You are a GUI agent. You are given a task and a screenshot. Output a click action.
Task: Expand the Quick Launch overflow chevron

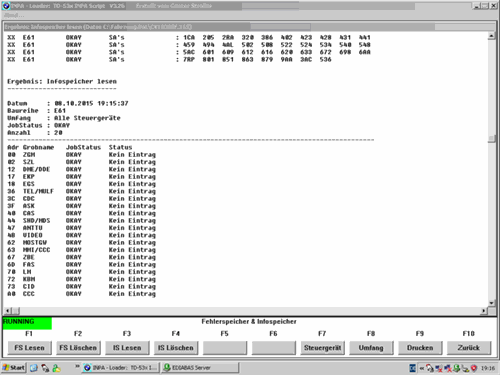coord(77,366)
